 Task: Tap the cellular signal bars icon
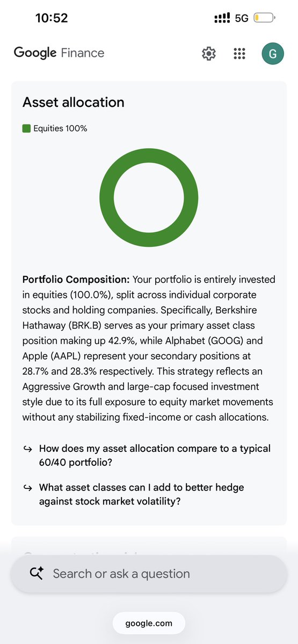coord(222,18)
